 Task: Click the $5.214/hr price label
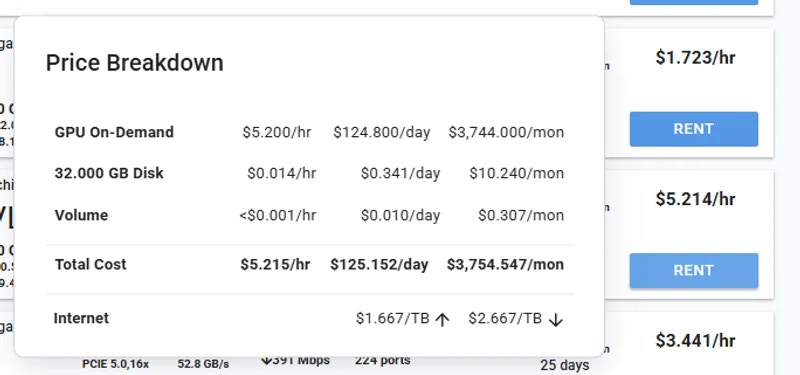695,199
